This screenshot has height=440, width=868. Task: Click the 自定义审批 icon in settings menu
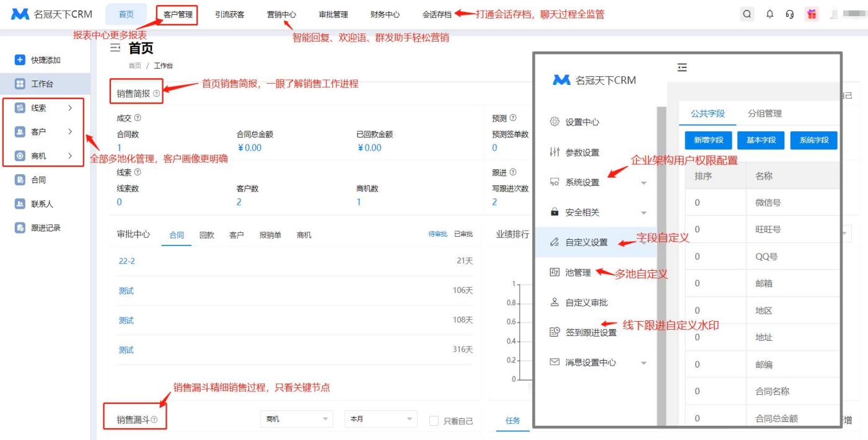tap(555, 302)
